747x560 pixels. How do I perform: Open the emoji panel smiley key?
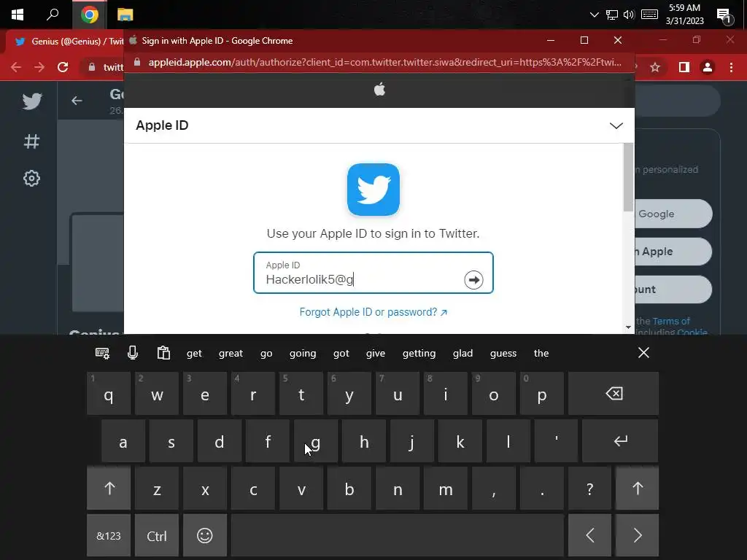click(x=205, y=536)
